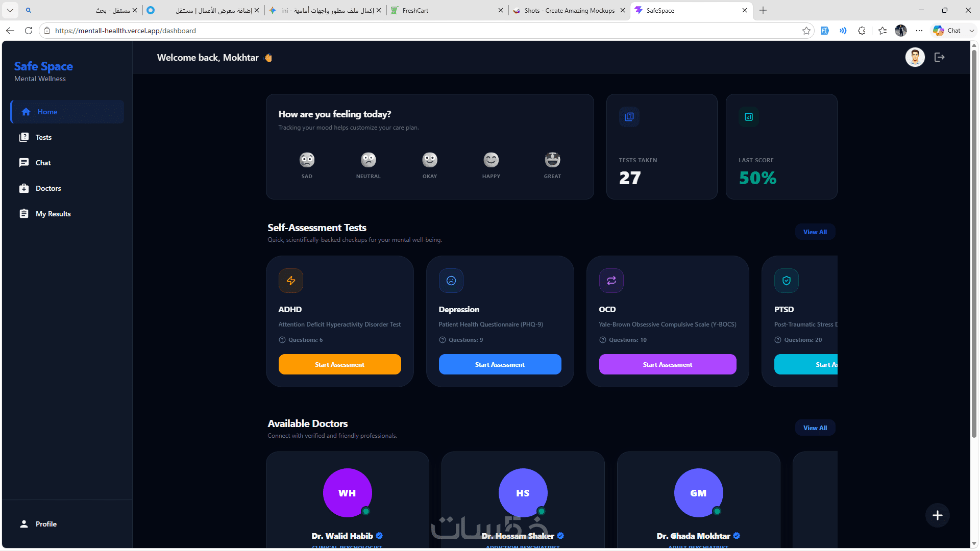Open Dr. Ghada Mokhtar's GM avatar
Image resolution: width=980 pixels, height=551 pixels.
pos(699,493)
